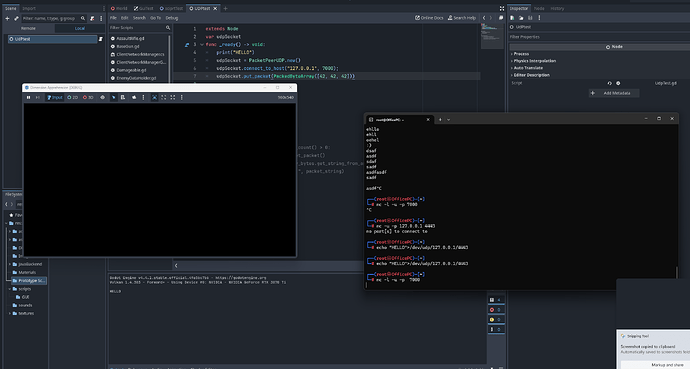Screen dimensions: 690x369
Task: Open the script icon on UdpTest node
Action: coord(100,39)
